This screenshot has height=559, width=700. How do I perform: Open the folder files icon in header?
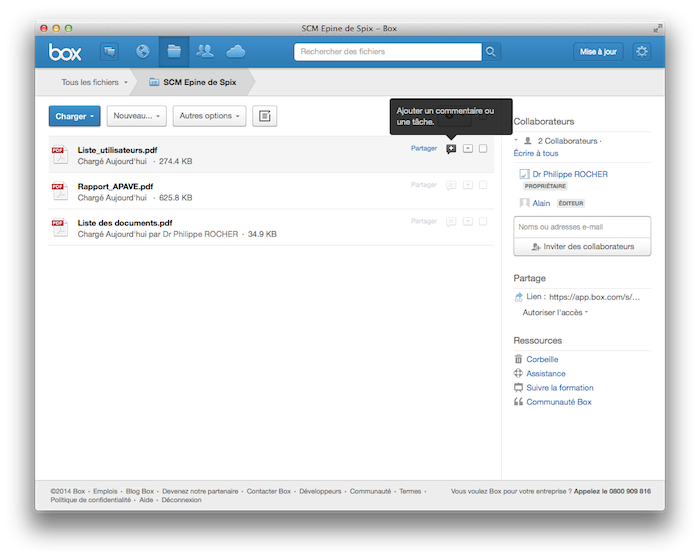pos(174,51)
